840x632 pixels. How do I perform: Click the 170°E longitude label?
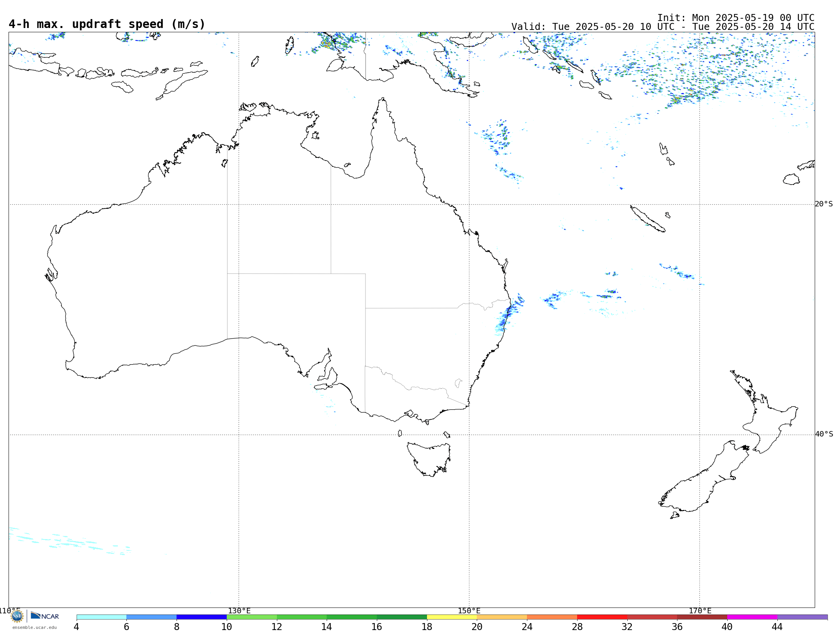700,611
